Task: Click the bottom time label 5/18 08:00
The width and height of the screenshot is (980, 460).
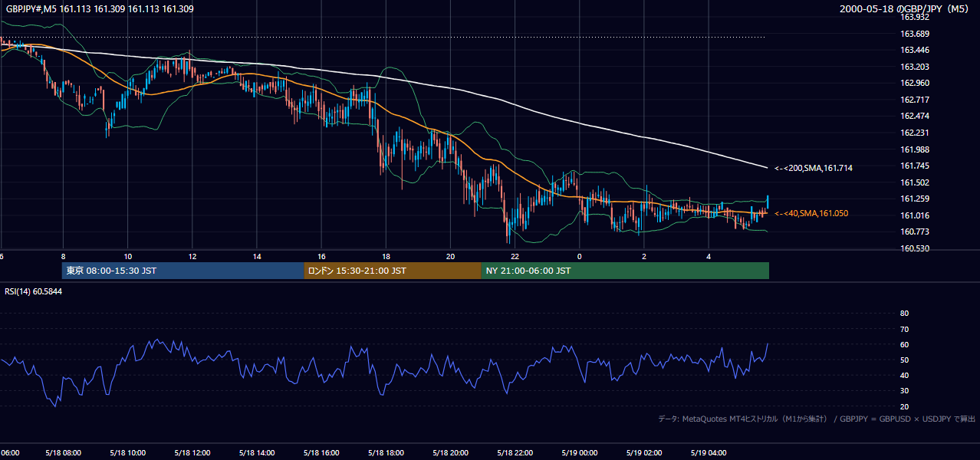Action: (62, 452)
